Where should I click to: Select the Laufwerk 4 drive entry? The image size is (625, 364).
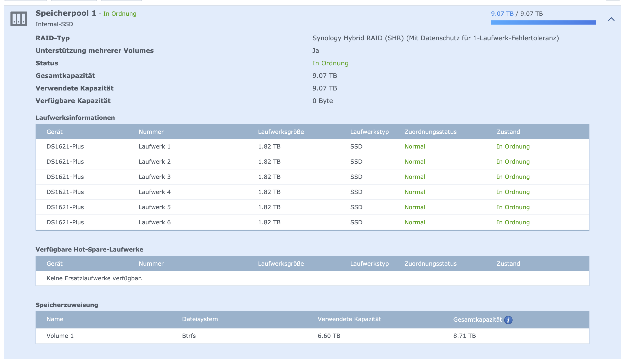pyautogui.click(x=154, y=192)
